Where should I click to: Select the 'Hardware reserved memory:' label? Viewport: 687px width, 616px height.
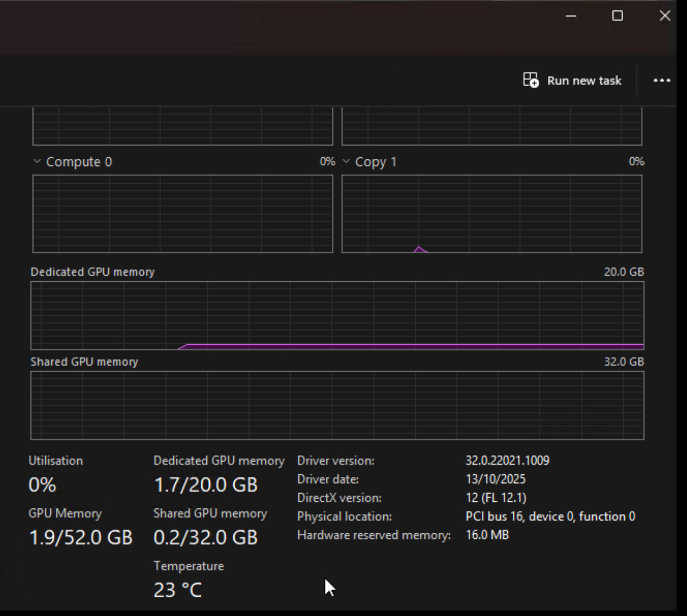point(374,535)
